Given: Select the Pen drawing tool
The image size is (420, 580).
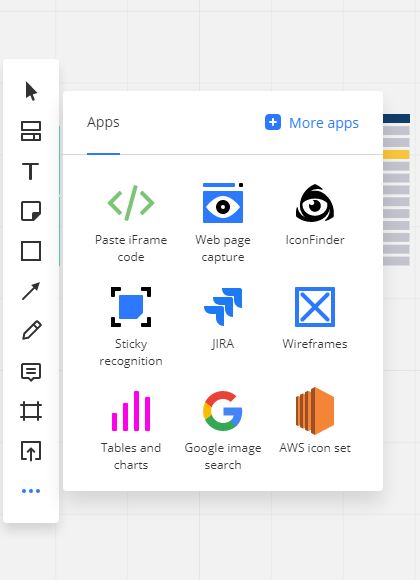Looking at the screenshot, I should 31,330.
